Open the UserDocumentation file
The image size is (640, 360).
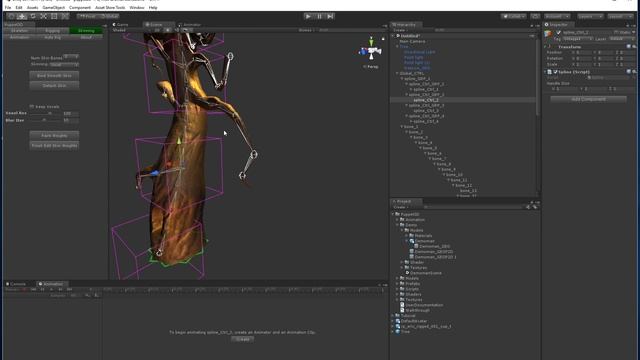[x=424, y=305]
